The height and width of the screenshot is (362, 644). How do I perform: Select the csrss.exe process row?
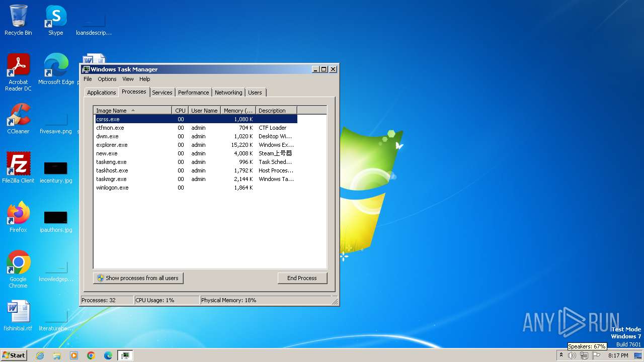point(196,119)
